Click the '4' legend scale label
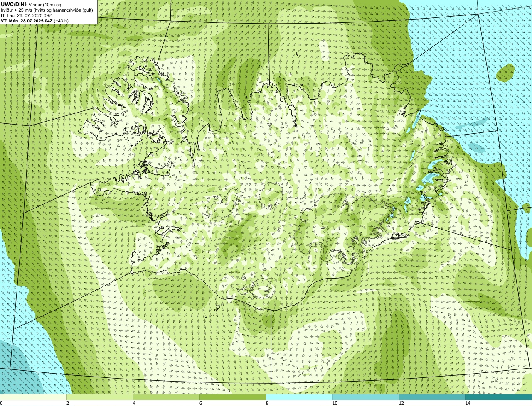532x406 pixels. coord(134,403)
